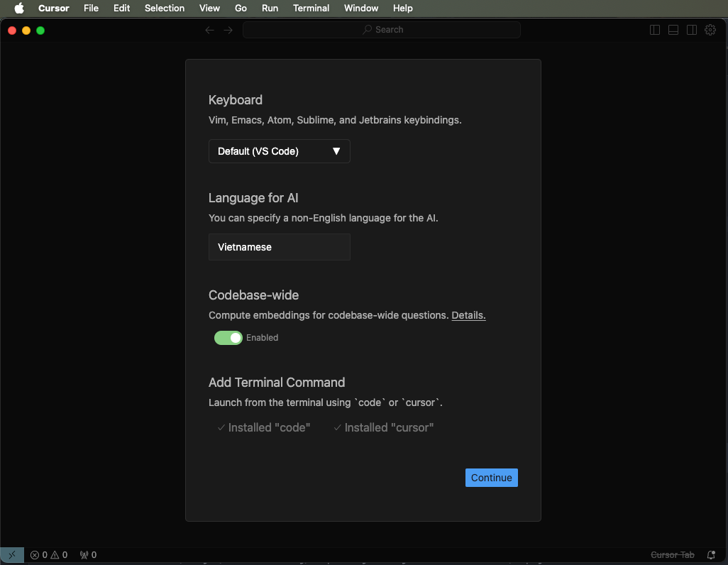This screenshot has height=565, width=728.
Task: Open the Selection menu
Action: click(x=165, y=8)
